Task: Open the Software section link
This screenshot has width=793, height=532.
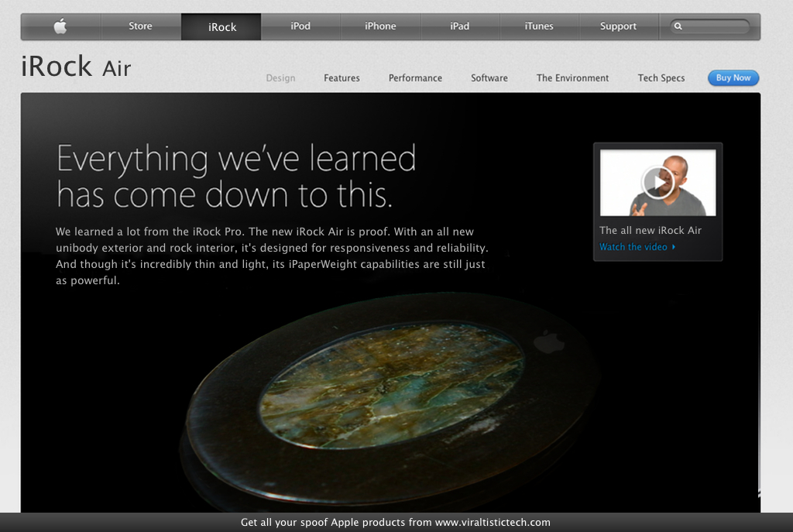Action: click(x=489, y=78)
